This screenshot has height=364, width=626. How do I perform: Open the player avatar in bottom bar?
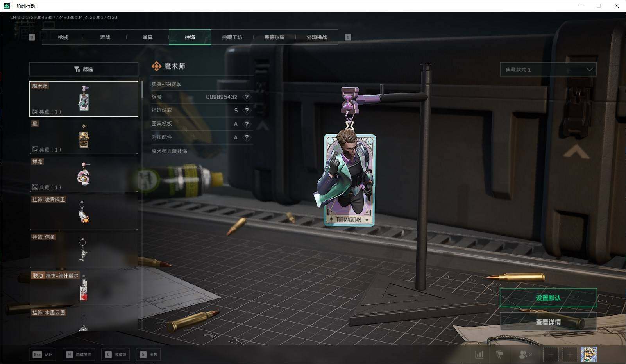[588, 354]
